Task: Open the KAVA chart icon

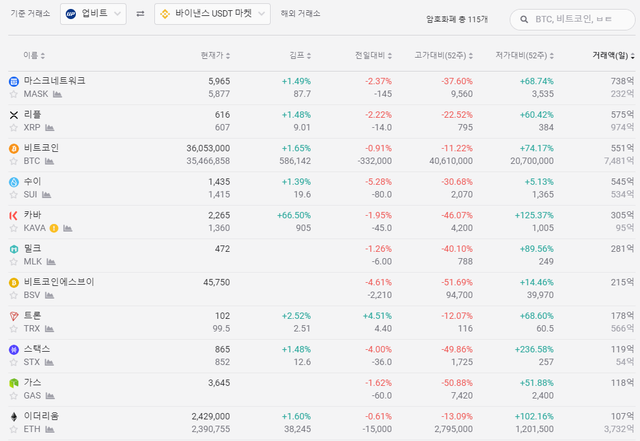Action: coord(68,228)
